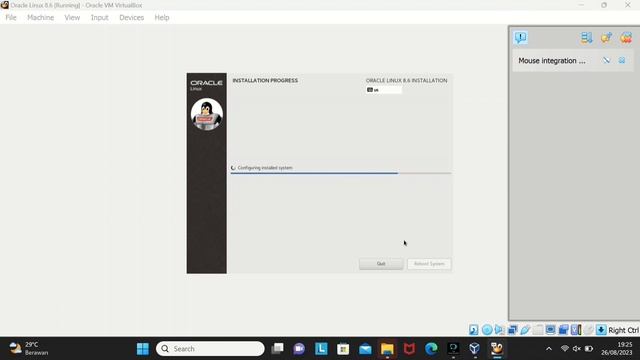Open VirtualBox Manager cube icon on taskbar
Viewport: 640px width, 360px height.
pyautogui.click(x=475, y=349)
